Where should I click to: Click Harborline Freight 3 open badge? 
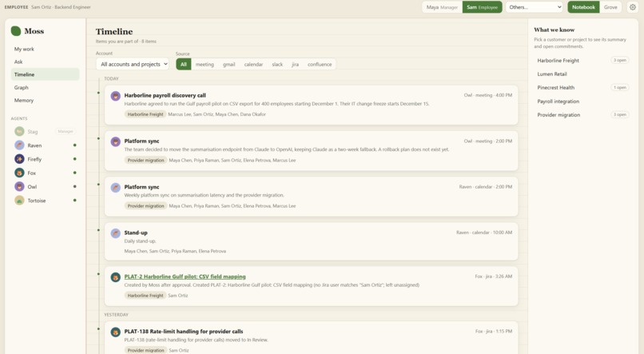tap(620, 60)
